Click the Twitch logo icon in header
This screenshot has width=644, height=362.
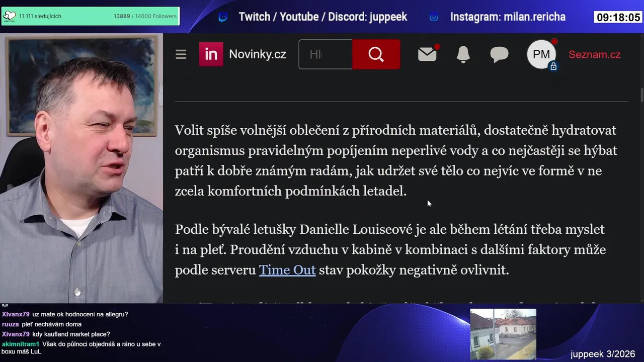[x=223, y=17]
